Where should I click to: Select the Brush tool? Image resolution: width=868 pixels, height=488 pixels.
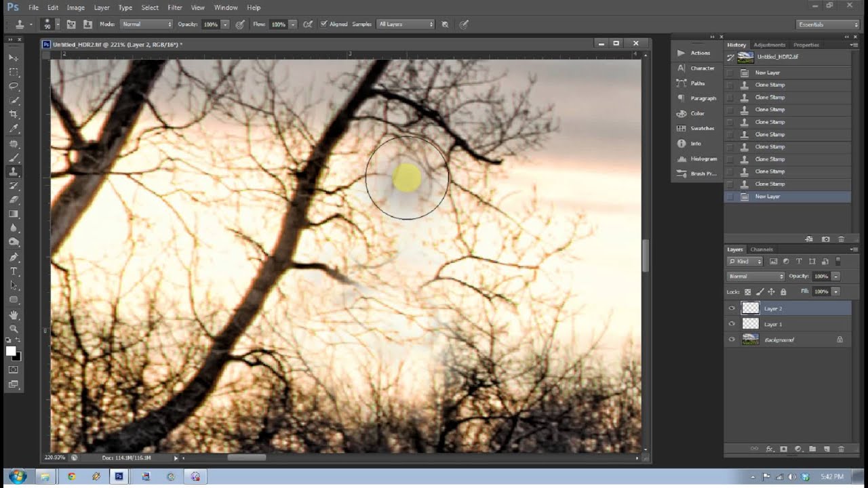pos(14,158)
